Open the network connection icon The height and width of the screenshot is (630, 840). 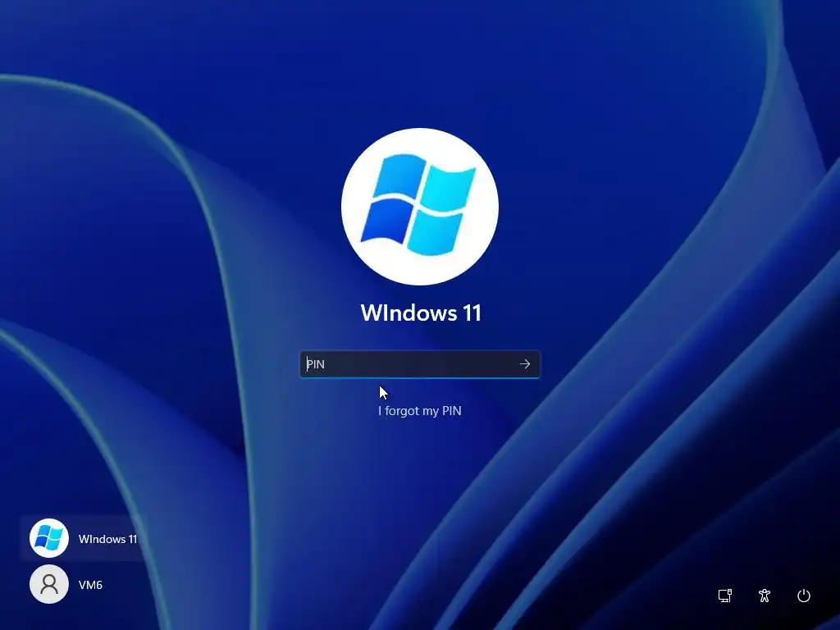click(x=725, y=596)
